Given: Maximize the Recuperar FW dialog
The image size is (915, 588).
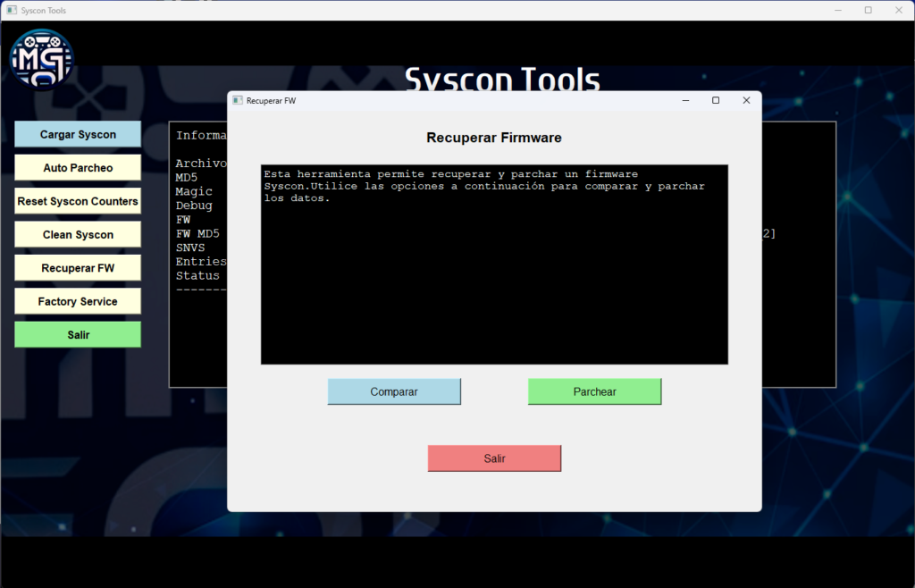Looking at the screenshot, I should pos(715,101).
